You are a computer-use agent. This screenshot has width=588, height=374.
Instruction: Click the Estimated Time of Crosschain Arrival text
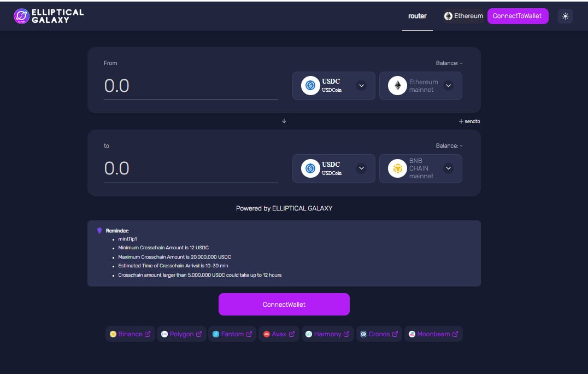point(173,266)
